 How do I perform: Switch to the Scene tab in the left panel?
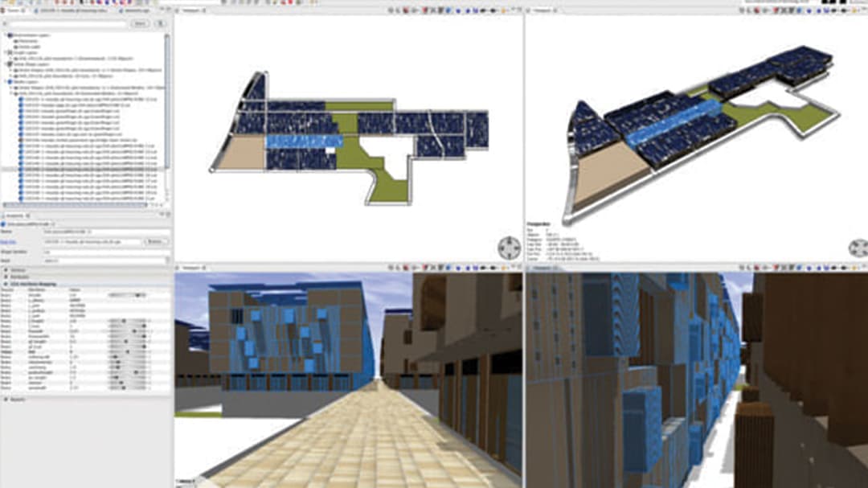tap(12, 10)
